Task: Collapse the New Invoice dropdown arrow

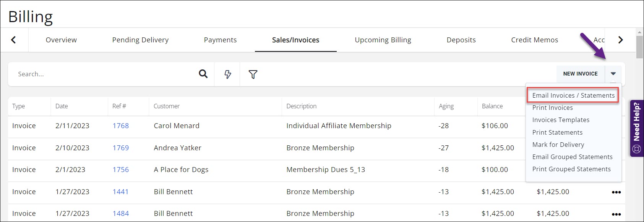Action: pos(613,74)
